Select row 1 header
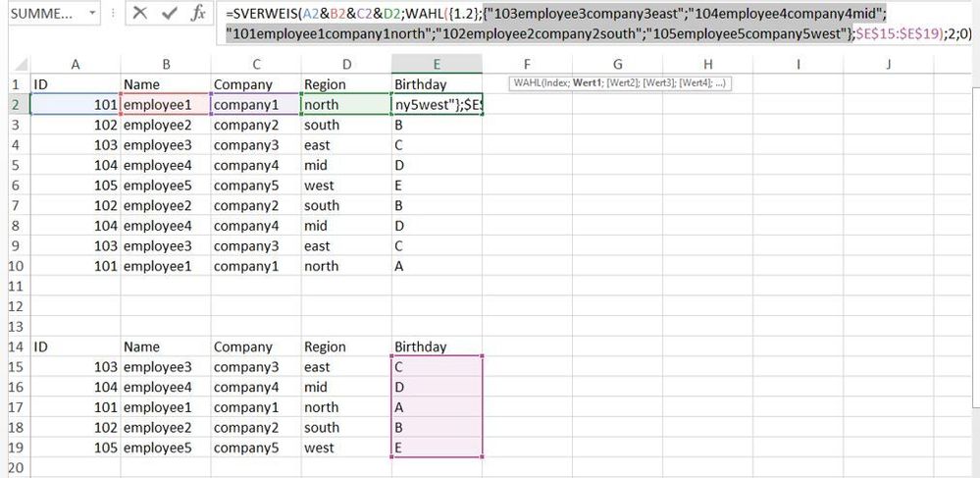 18,84
